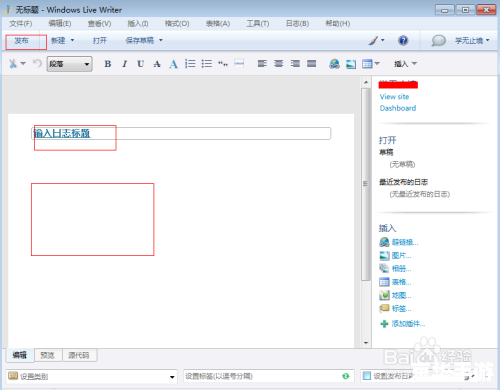Click the 打开 toolbar button
Viewport: 500px width, 390px height.
[100, 41]
